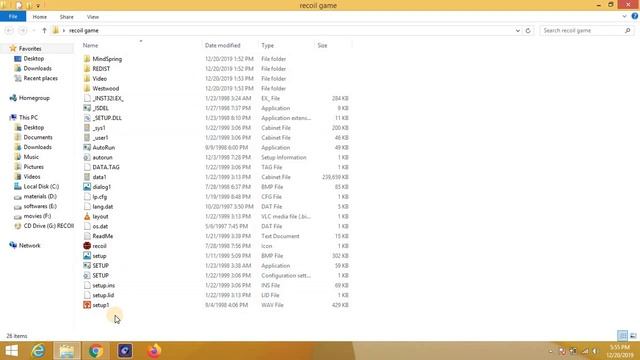Open the address bar history dropdown
640x360 pixels.
518,31
